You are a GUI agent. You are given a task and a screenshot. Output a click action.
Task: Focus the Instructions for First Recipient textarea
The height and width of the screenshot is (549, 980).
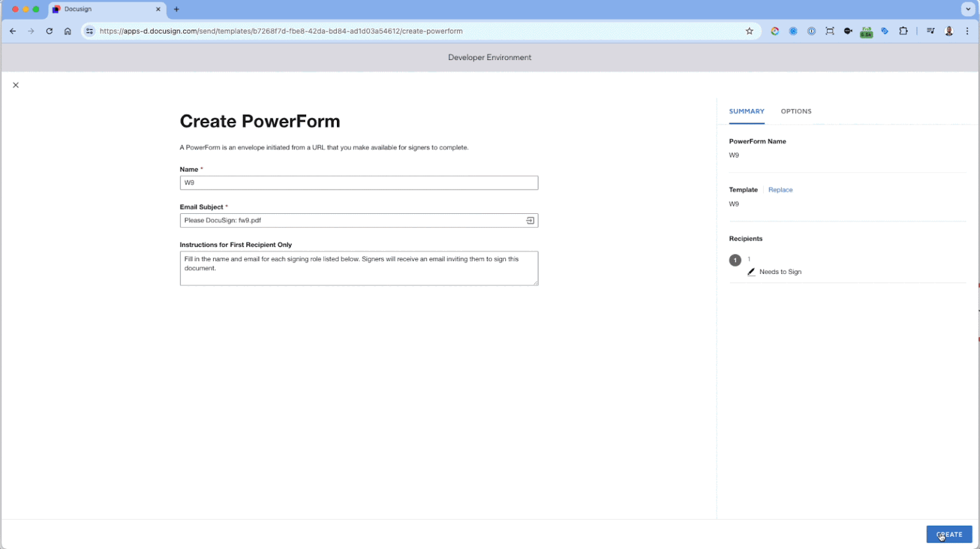[x=359, y=268]
